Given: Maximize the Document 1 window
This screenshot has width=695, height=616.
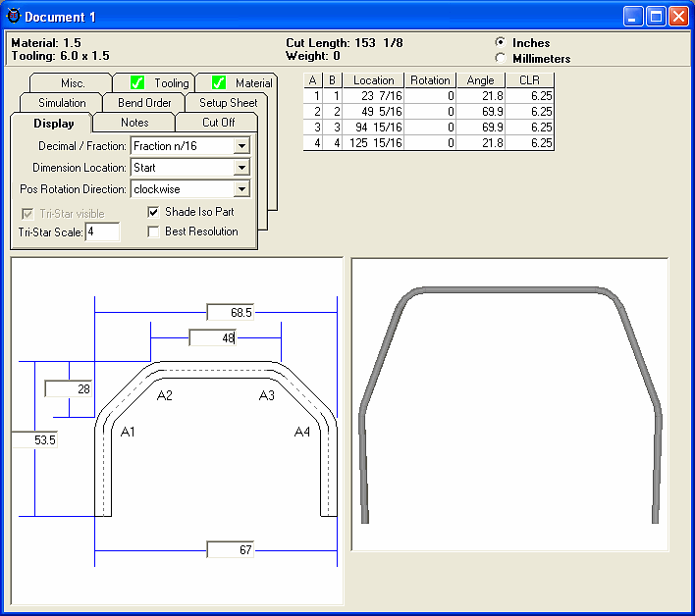Looking at the screenshot, I should coord(656,17).
